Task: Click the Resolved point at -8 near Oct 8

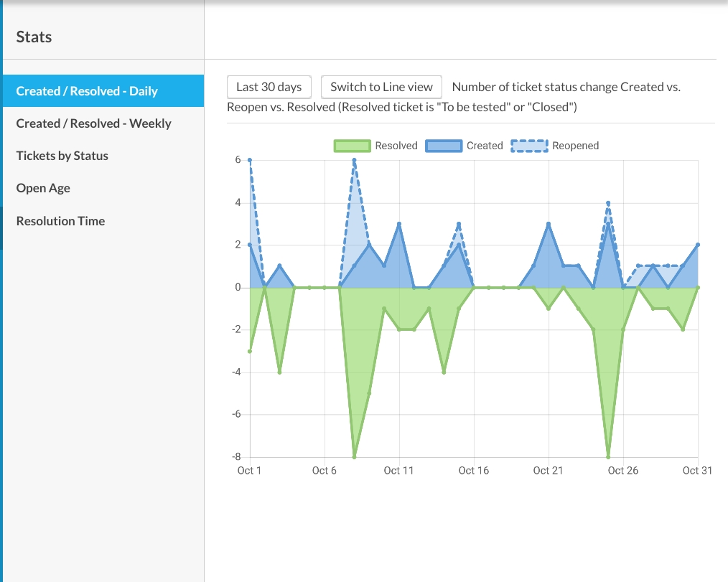Action: click(x=355, y=456)
